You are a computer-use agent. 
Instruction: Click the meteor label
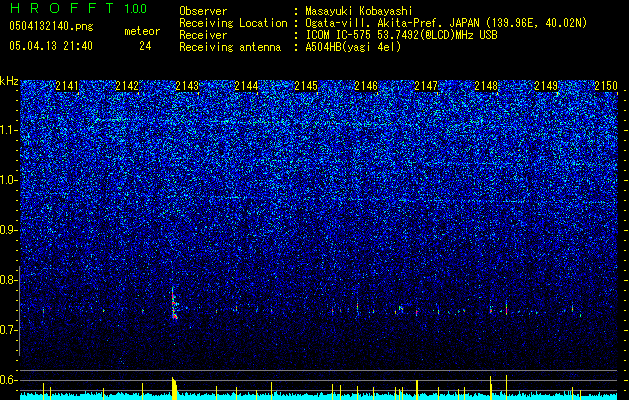click(x=142, y=31)
